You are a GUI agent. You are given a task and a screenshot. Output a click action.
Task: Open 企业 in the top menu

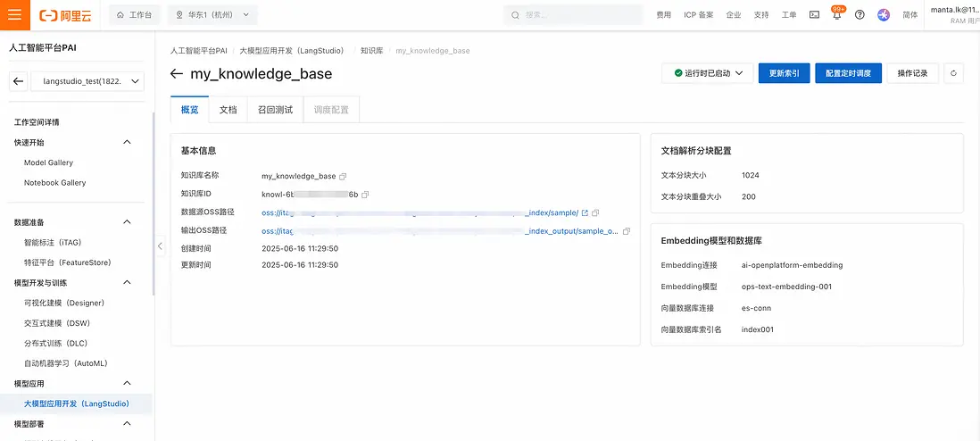click(x=733, y=15)
